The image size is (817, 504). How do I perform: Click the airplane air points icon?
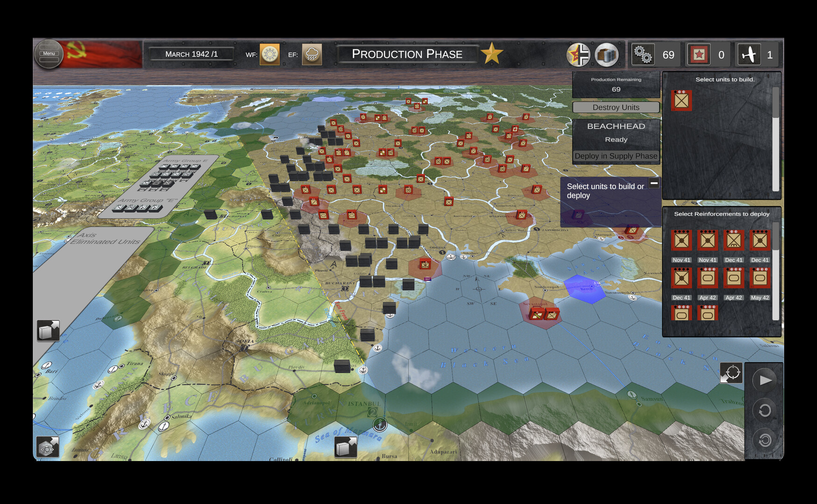(749, 55)
